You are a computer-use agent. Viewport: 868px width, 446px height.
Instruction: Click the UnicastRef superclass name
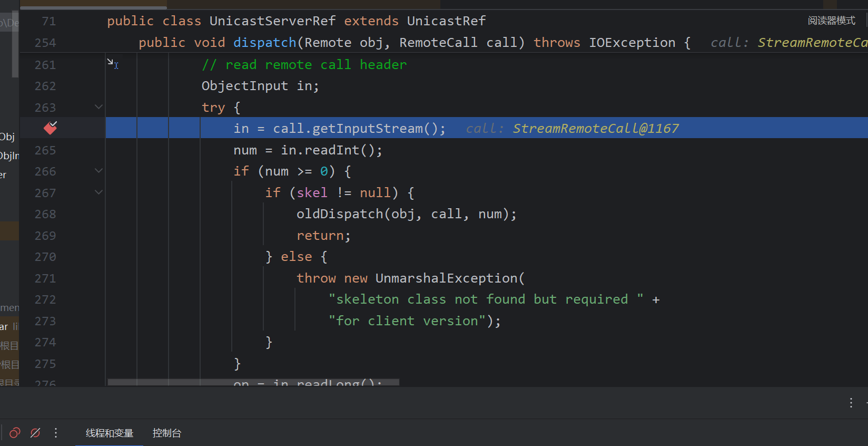(x=446, y=21)
